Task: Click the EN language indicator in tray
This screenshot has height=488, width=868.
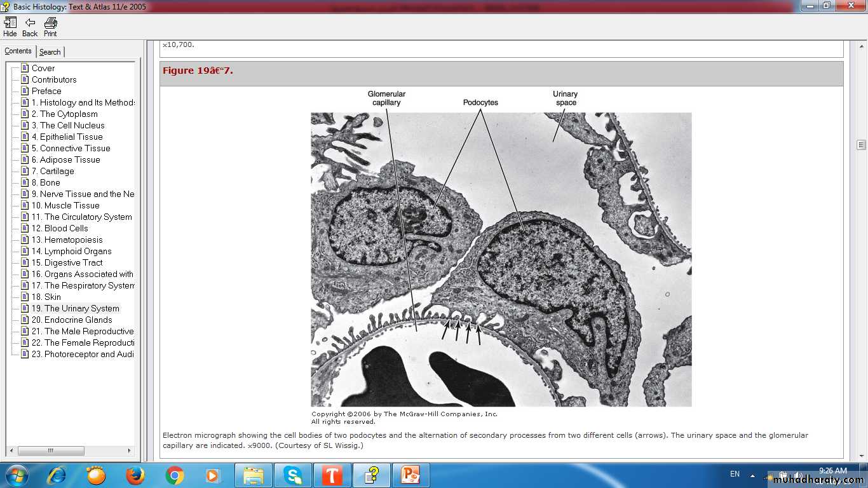Action: coord(735,474)
